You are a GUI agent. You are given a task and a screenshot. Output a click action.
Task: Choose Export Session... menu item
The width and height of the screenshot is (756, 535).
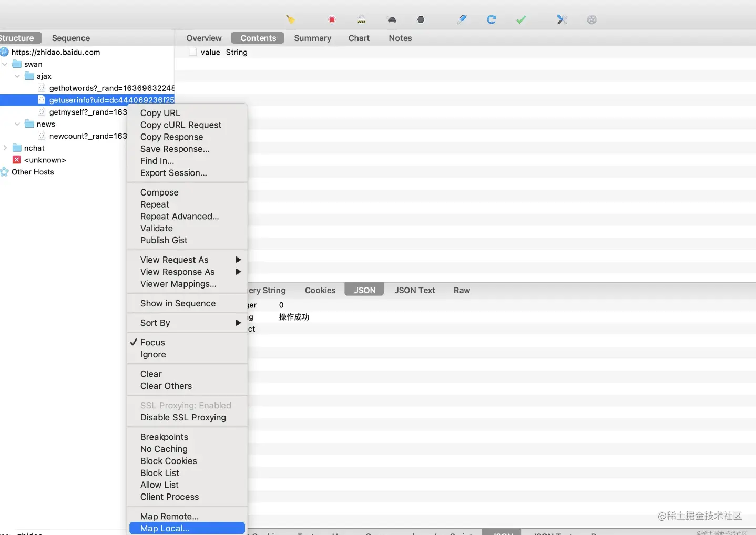pos(187,173)
